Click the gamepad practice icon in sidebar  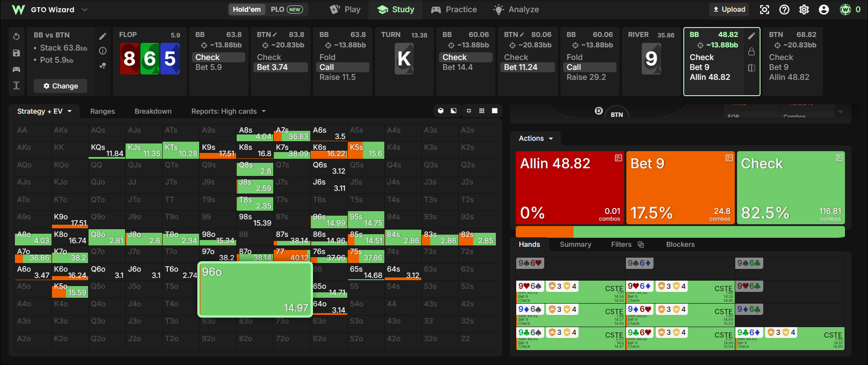(16, 69)
